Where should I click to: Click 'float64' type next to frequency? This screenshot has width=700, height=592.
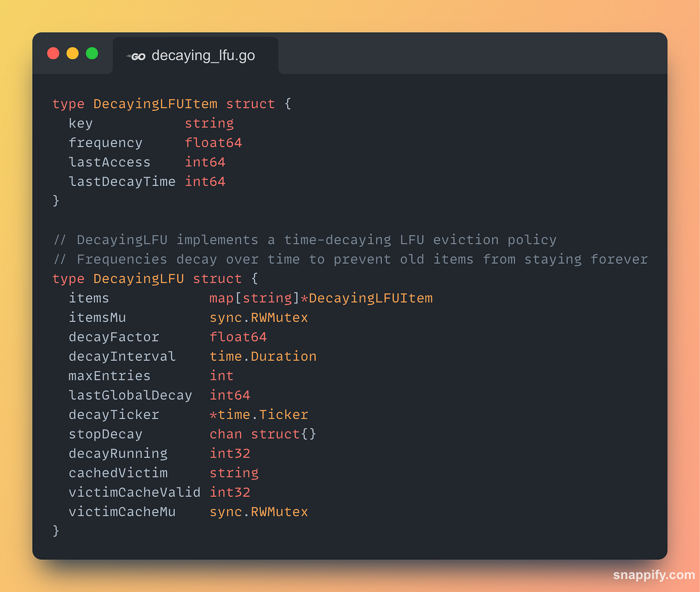click(213, 143)
